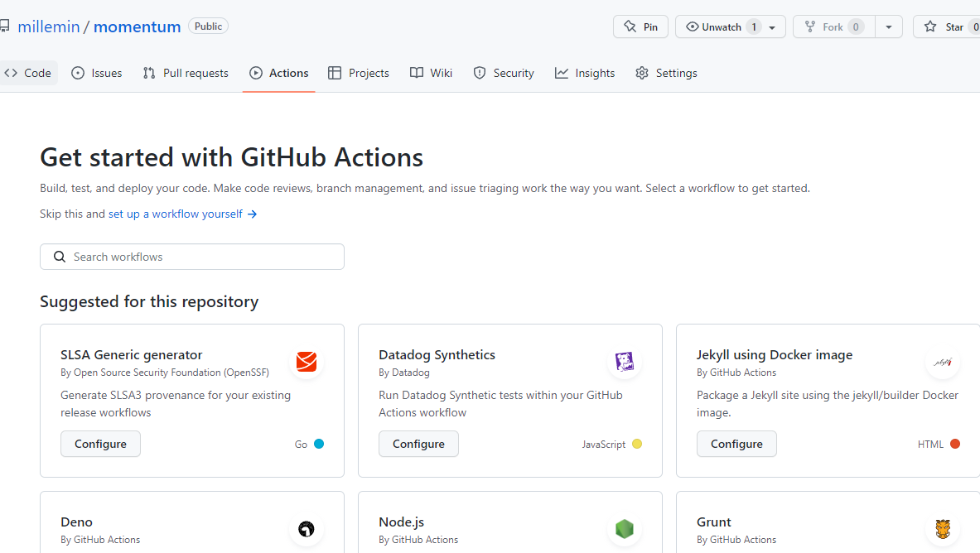Click the search magnifier icon
Screen dimensions: 980x553
pos(60,257)
